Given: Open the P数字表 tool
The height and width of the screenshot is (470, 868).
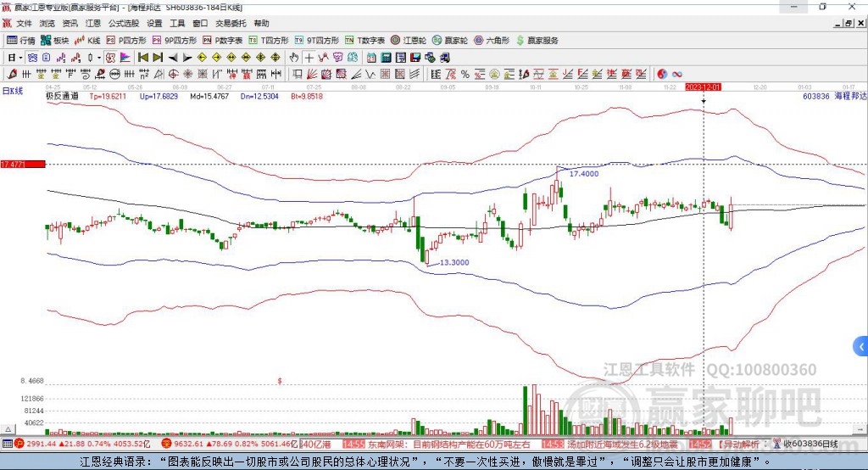Looking at the screenshot, I should click(x=223, y=41).
